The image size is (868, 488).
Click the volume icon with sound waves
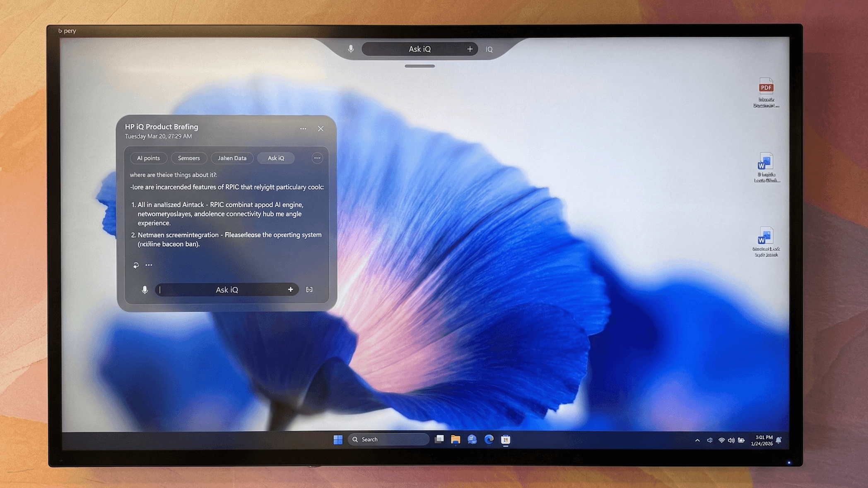point(731,440)
